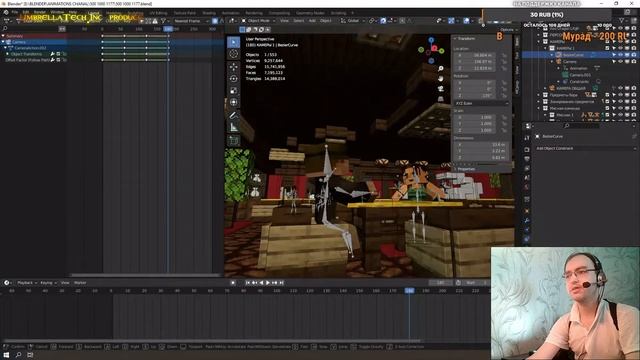Click the dope sheet horizontal scrollbar
Viewport: 640px width, 360px height.
[x=145, y=275]
